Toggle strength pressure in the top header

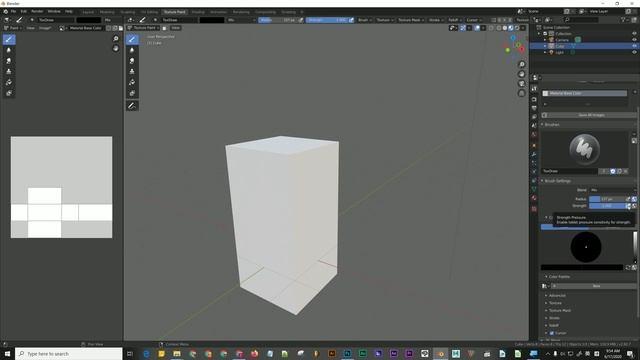click(351, 20)
